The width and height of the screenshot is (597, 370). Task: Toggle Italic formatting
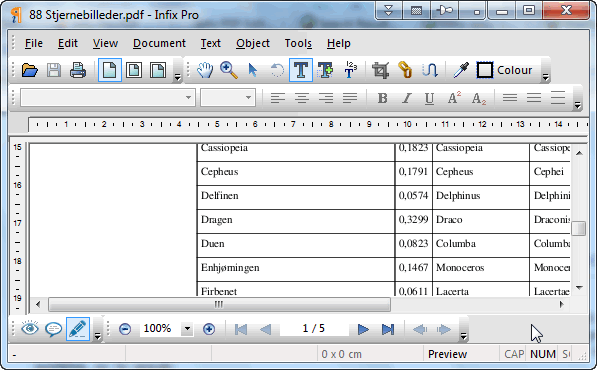pos(407,98)
